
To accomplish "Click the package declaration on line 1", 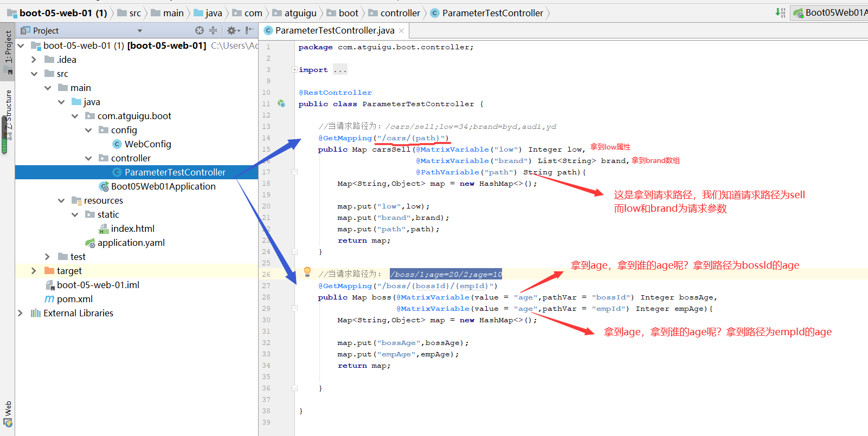I will [x=385, y=47].
